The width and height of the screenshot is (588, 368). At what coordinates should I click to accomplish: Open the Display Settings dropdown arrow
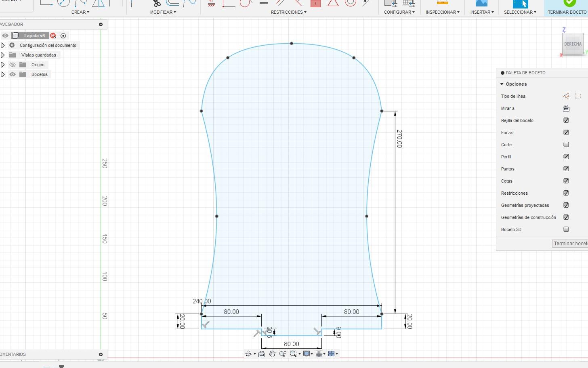(x=312, y=354)
